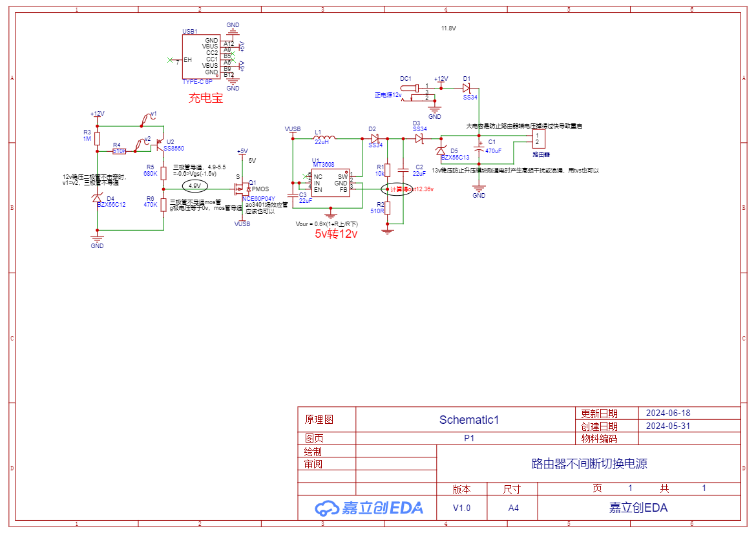Image resolution: width=756 pixels, height=533 pixels.
Task: Click the MT3608 boost converter IC symbol
Action: click(331, 183)
